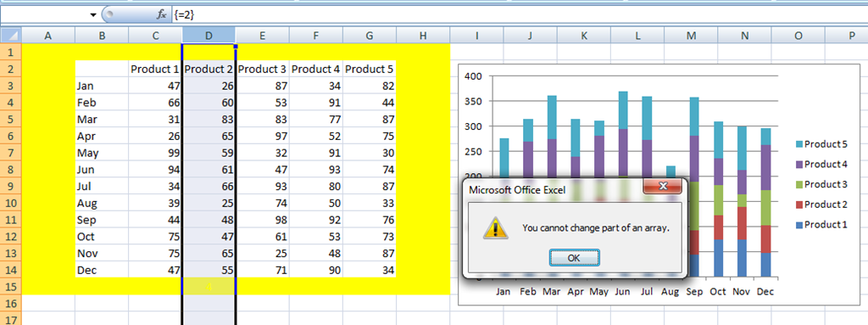This screenshot has height=325, width=868.
Task: Click the Dec bar in the chart
Action: click(x=765, y=203)
